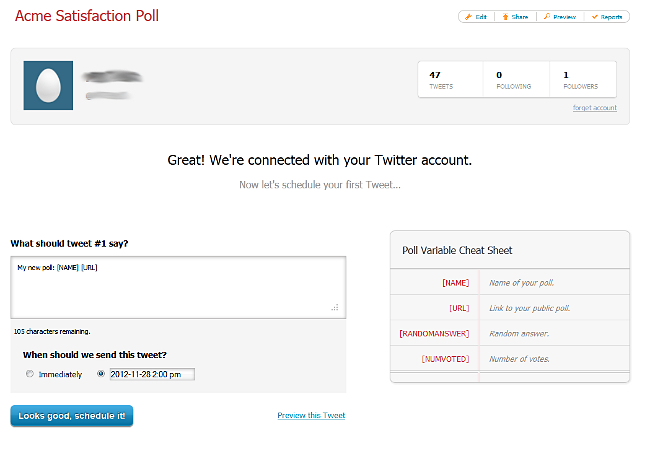The width and height of the screenshot is (650, 451).
Task: Click the egg profile avatar
Action: pos(48,86)
